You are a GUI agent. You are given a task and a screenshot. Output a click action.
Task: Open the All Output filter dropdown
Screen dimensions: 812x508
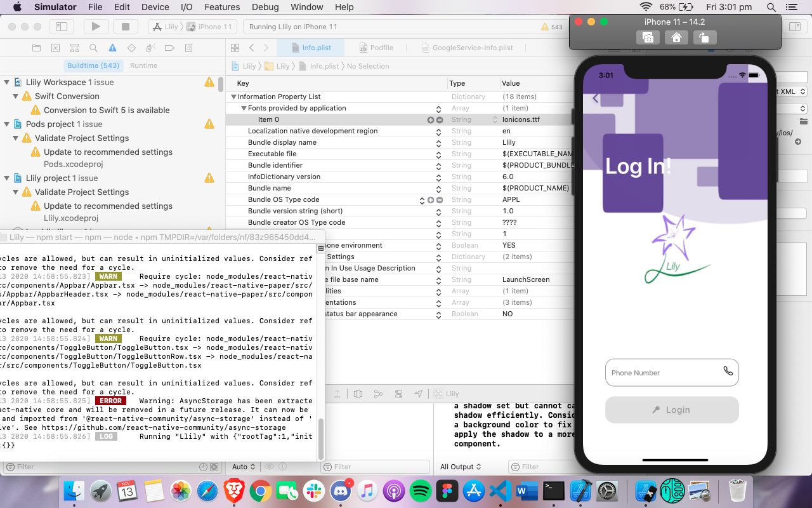point(459,467)
